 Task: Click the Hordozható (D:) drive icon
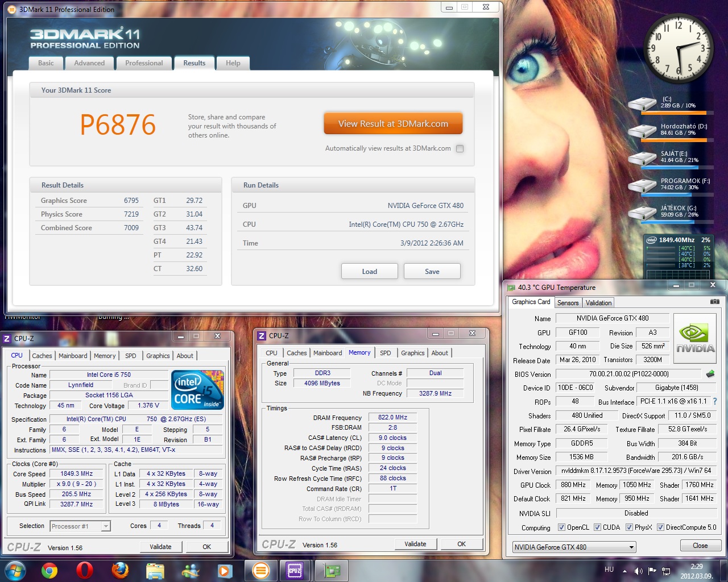tap(642, 132)
